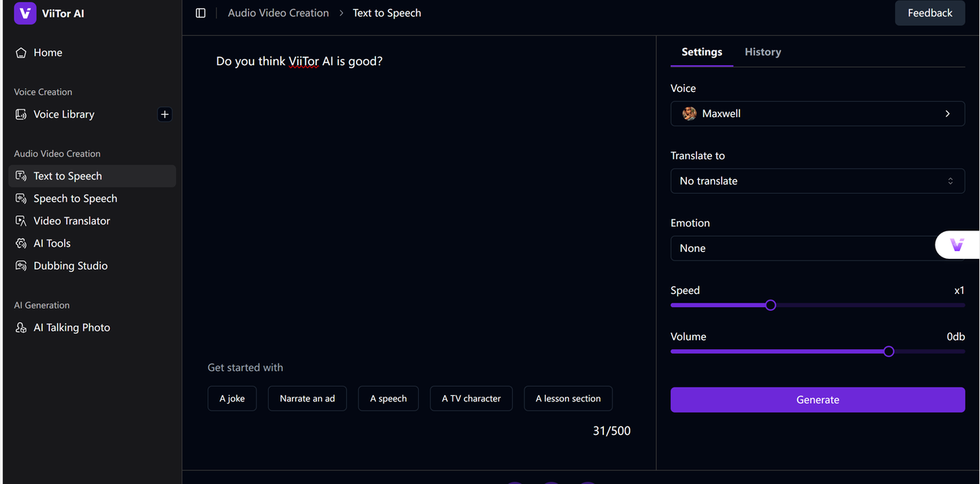Click the plus icon beside Voice Library
The height and width of the screenshot is (484, 980).
165,114
